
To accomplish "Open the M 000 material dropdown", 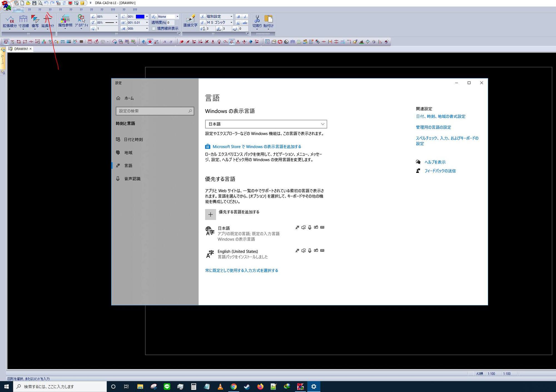I will coord(147,28).
